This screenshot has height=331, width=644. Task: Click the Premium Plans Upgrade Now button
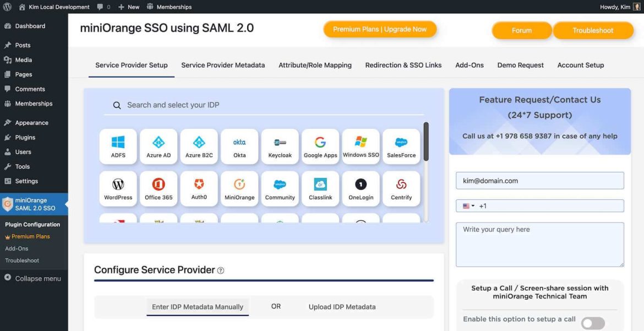(380, 29)
